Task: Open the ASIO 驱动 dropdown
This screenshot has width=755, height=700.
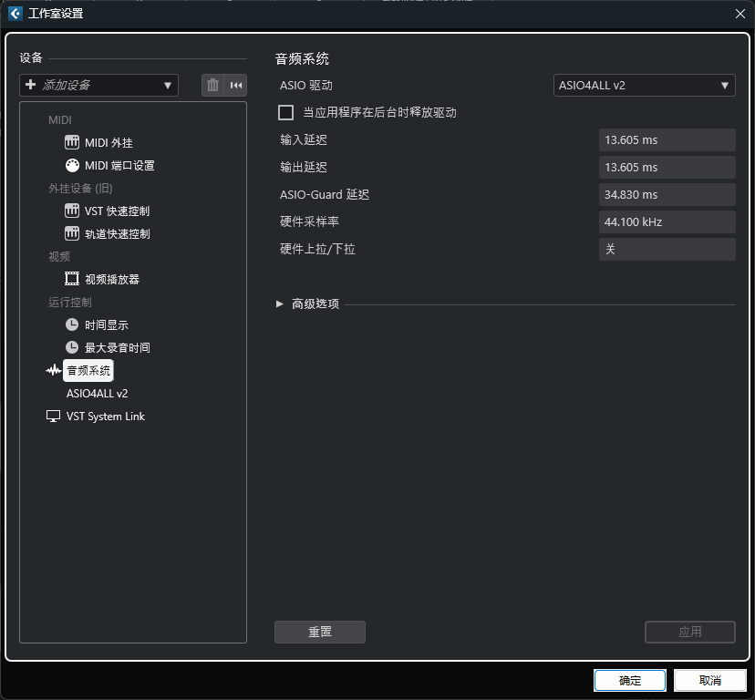Action: coord(644,85)
